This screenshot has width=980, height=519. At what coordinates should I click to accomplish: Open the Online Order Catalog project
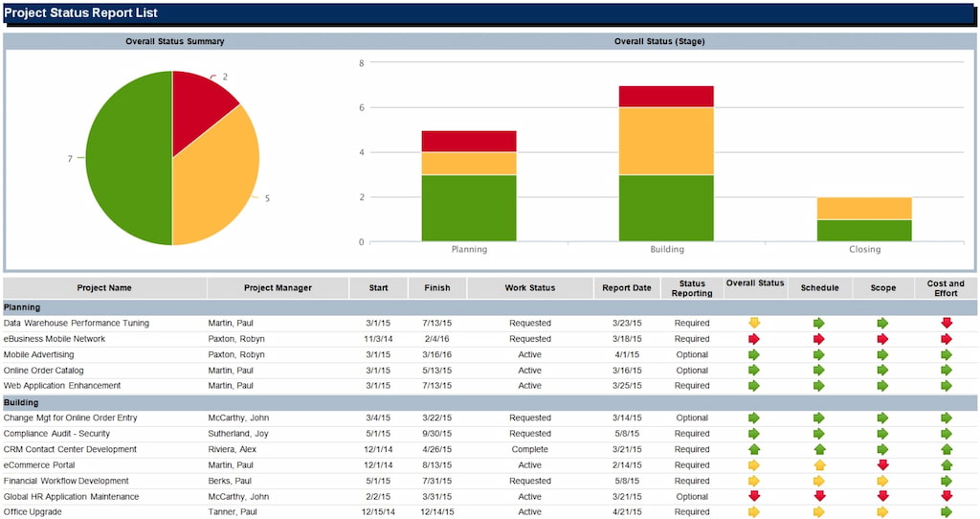[x=43, y=371]
